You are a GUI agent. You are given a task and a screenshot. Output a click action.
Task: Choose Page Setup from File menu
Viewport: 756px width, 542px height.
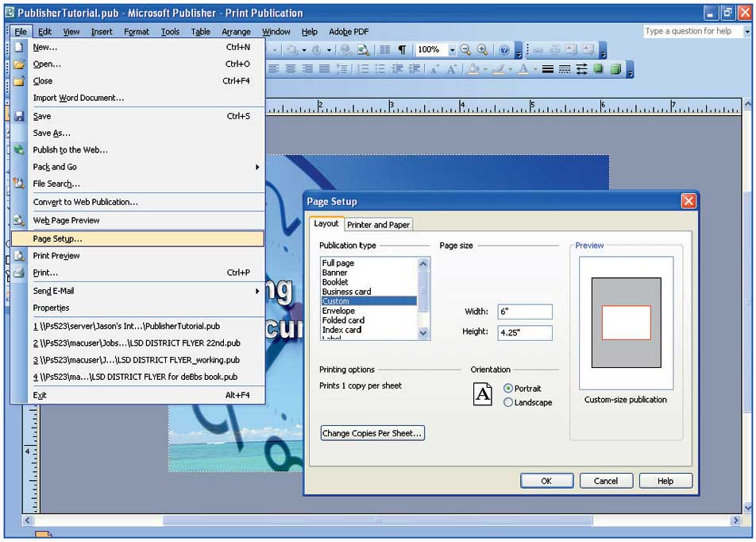point(138,239)
